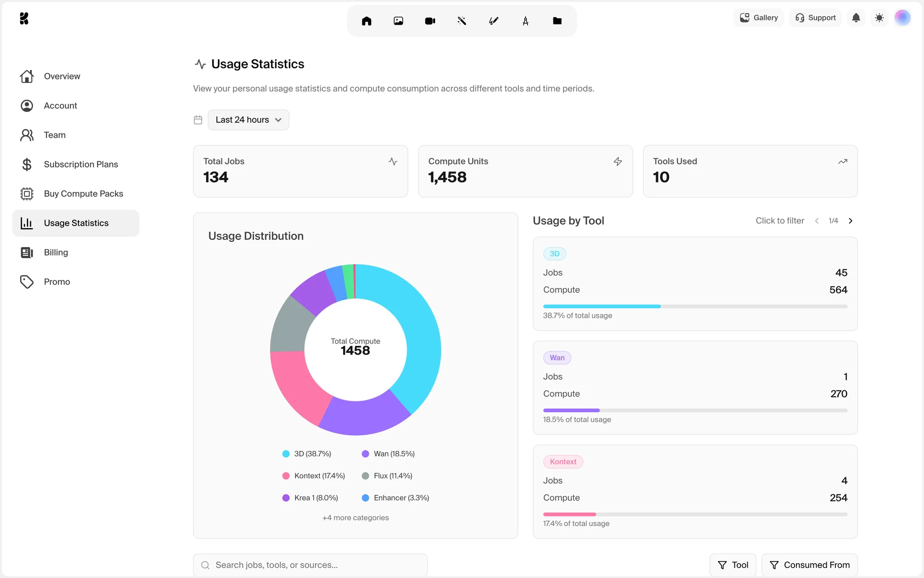This screenshot has height=578, width=924.
Task: Click the search jobs input field
Action: coord(310,565)
